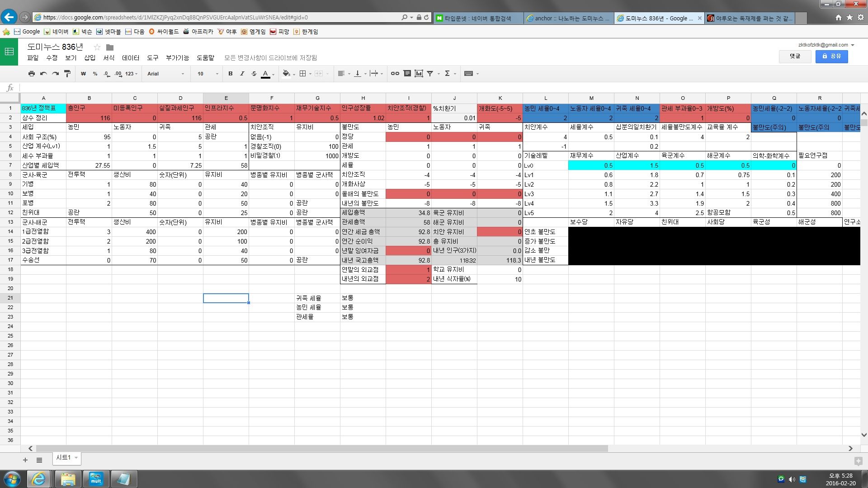Open the text color picker
Viewport: 868px width, 488px height.
pyautogui.click(x=266, y=74)
